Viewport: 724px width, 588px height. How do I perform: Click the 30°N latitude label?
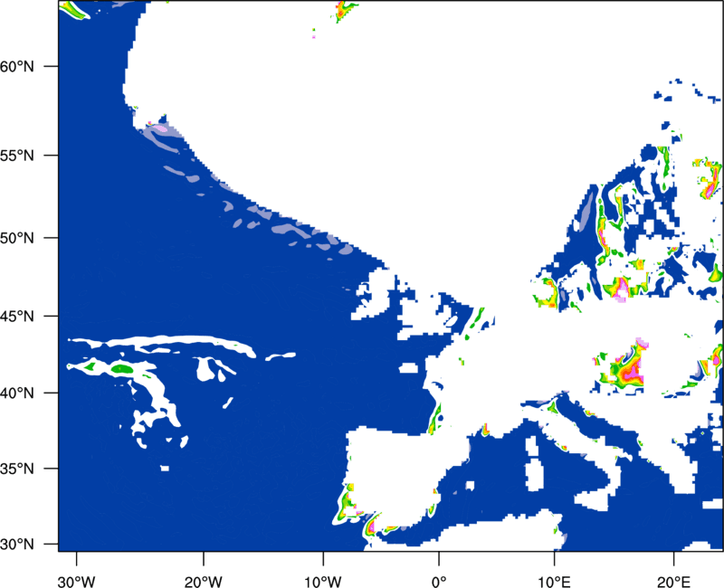(17, 545)
